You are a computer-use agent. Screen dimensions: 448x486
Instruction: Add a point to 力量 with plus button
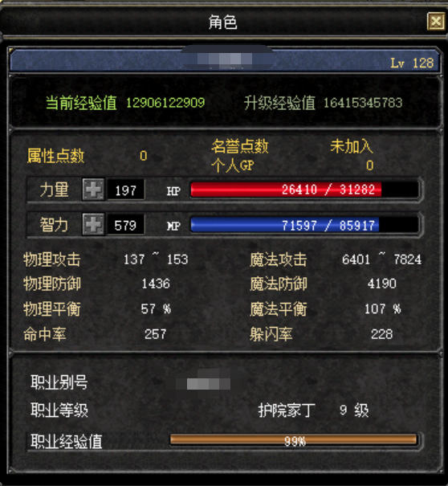coord(94,189)
